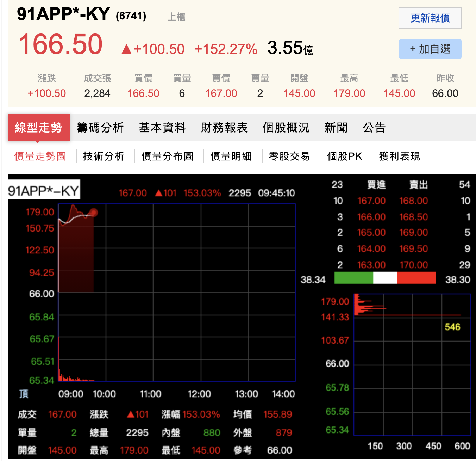Viewport: 476px width, 461px height.
Task: Click the 單量 value 2
Action: [74, 433]
